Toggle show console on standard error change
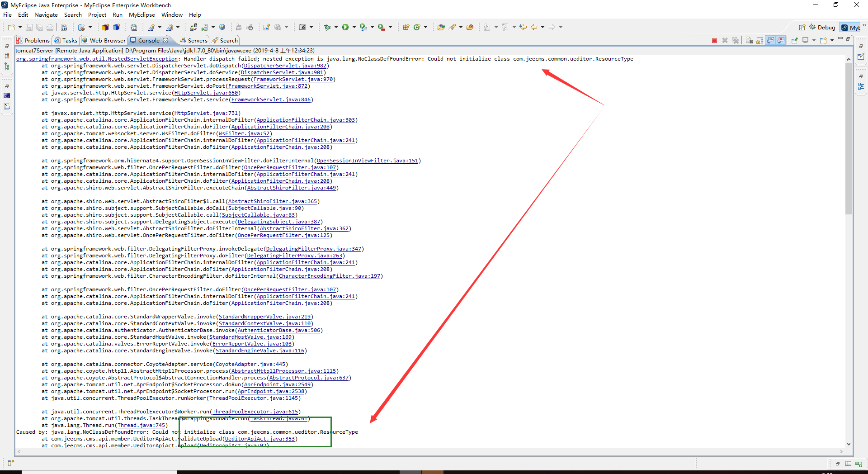The image size is (868, 474). tap(781, 41)
